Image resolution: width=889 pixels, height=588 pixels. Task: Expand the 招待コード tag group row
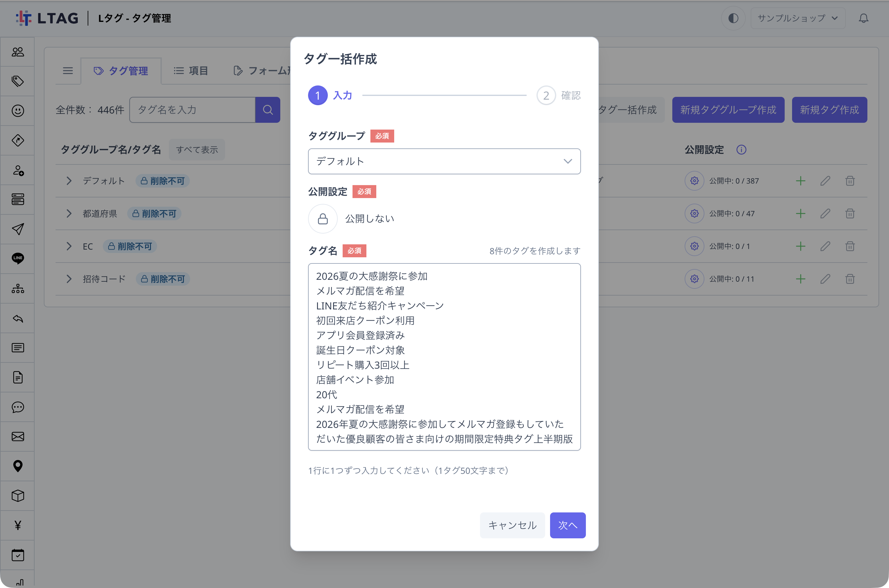(69, 279)
